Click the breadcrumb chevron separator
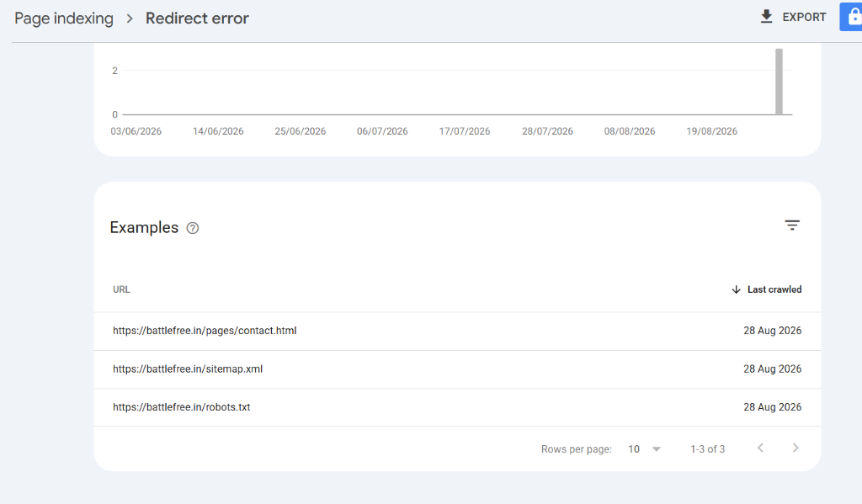The image size is (862, 504). pyautogui.click(x=130, y=19)
